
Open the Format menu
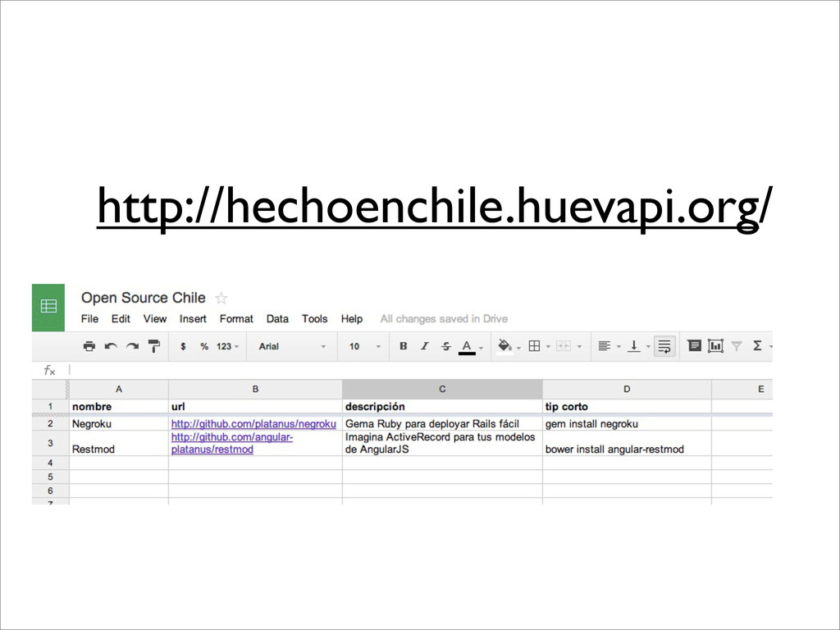coord(236,319)
